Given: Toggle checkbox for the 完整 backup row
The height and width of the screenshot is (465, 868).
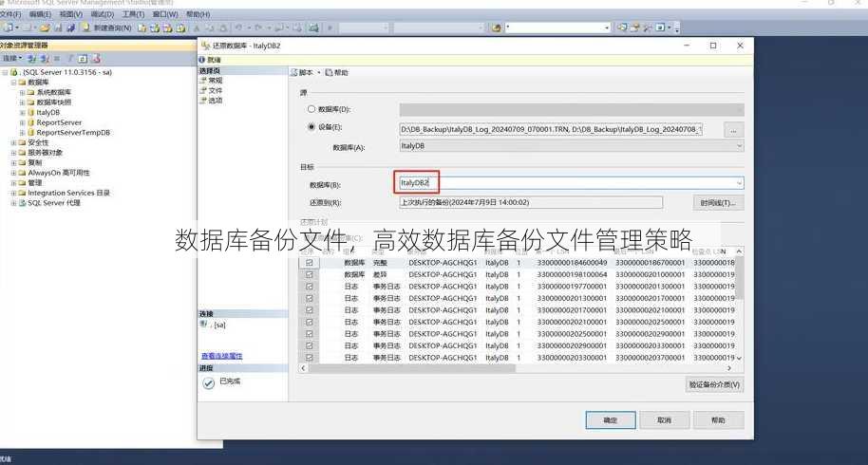Looking at the screenshot, I should [x=309, y=263].
